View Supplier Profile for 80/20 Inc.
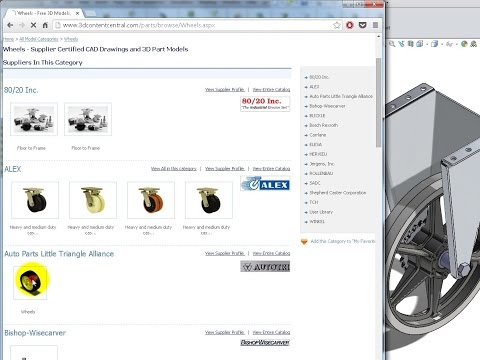This screenshot has width=480, height=360. pos(225,90)
